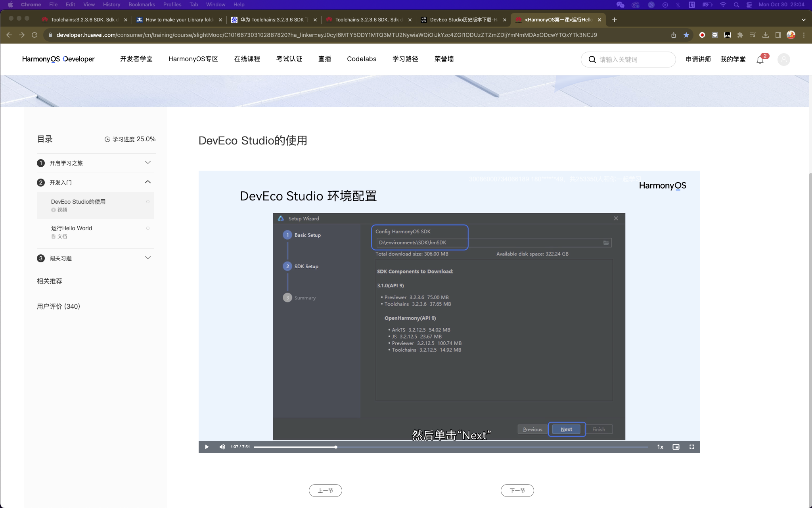812x508 pixels.
Task: Switch to How to make your Library tab
Action: [x=179, y=19]
